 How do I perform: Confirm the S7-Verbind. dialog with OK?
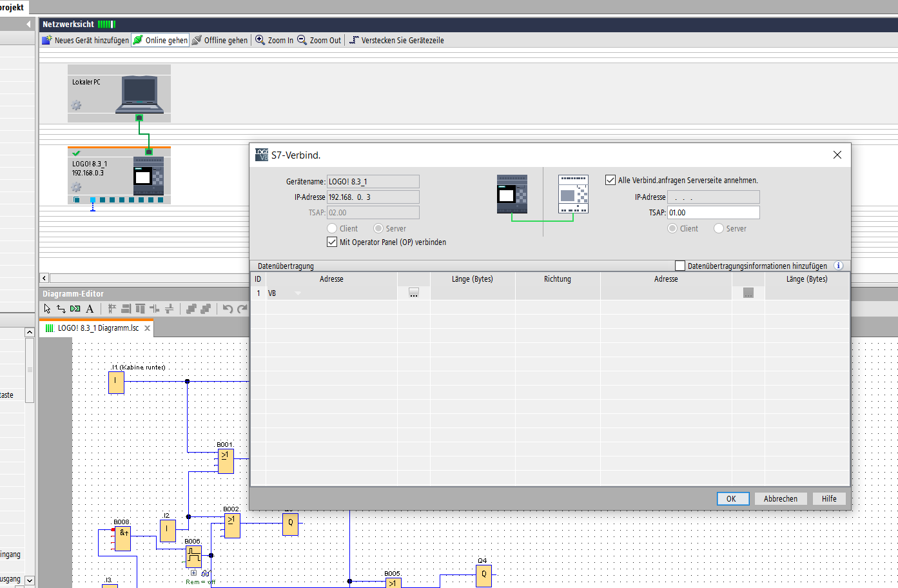click(x=733, y=498)
